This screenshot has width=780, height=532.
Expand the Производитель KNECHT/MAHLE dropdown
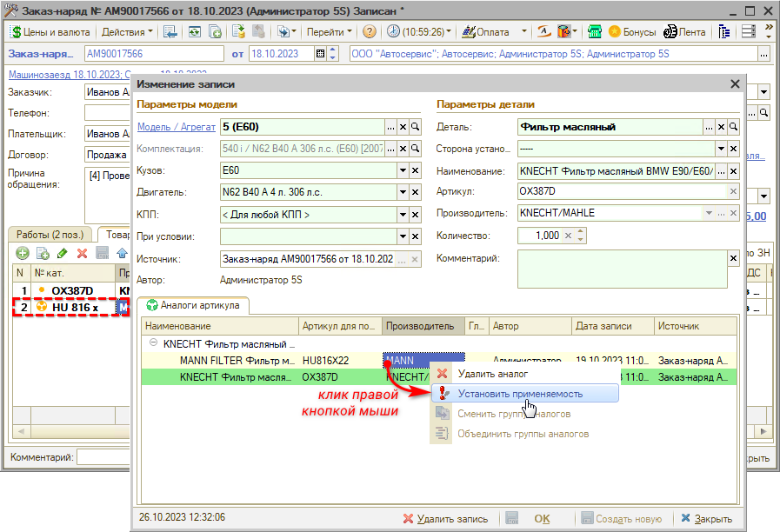coord(709,213)
